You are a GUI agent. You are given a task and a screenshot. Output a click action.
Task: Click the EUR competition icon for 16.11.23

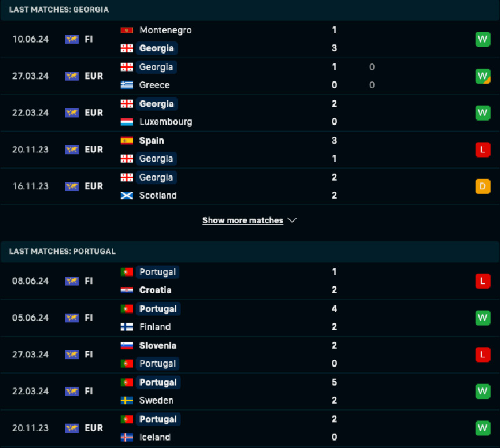coord(72,186)
